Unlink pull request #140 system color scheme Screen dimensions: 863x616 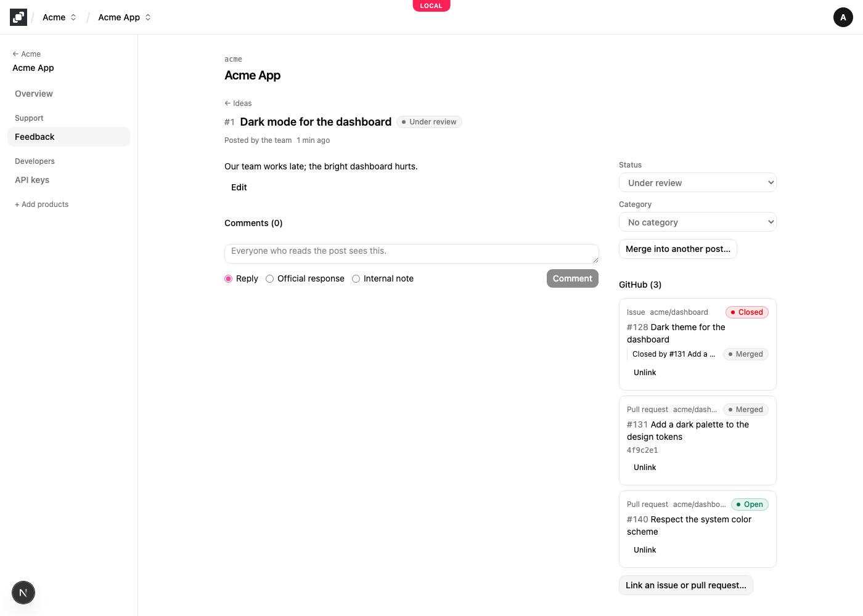pos(645,550)
